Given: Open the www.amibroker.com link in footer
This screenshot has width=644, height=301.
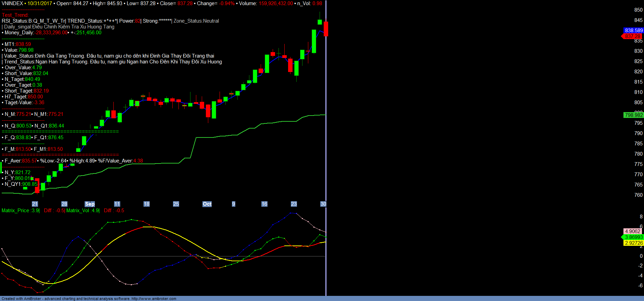Looking at the screenshot, I should (154, 299).
